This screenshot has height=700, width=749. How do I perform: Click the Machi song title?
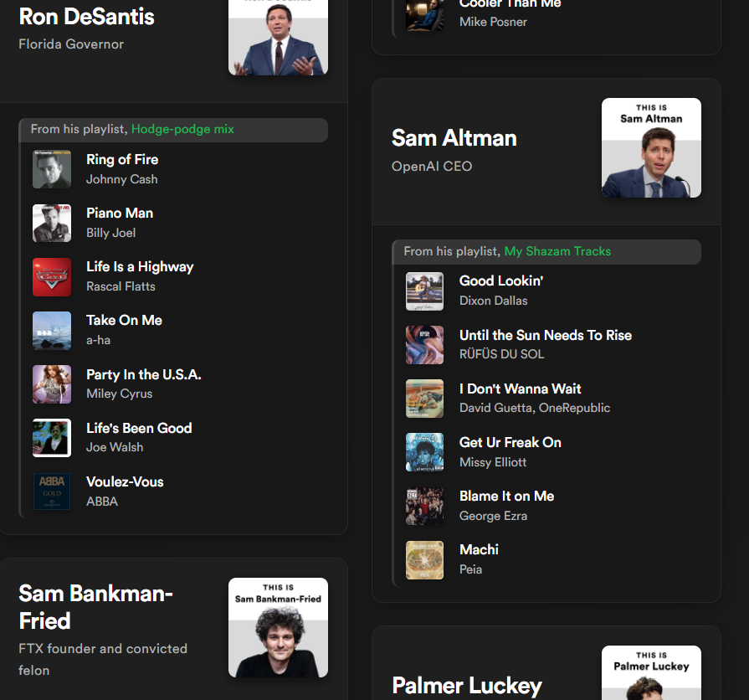[479, 549]
